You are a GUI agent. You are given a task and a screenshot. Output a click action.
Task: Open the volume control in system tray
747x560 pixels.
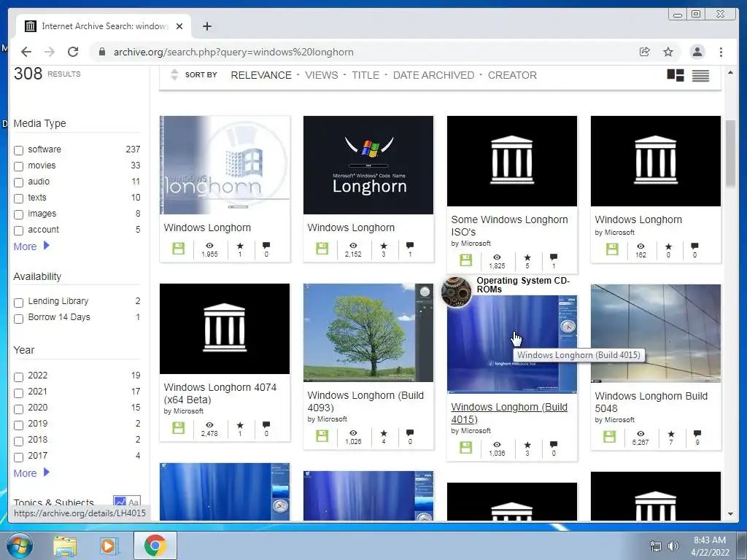[673, 546]
